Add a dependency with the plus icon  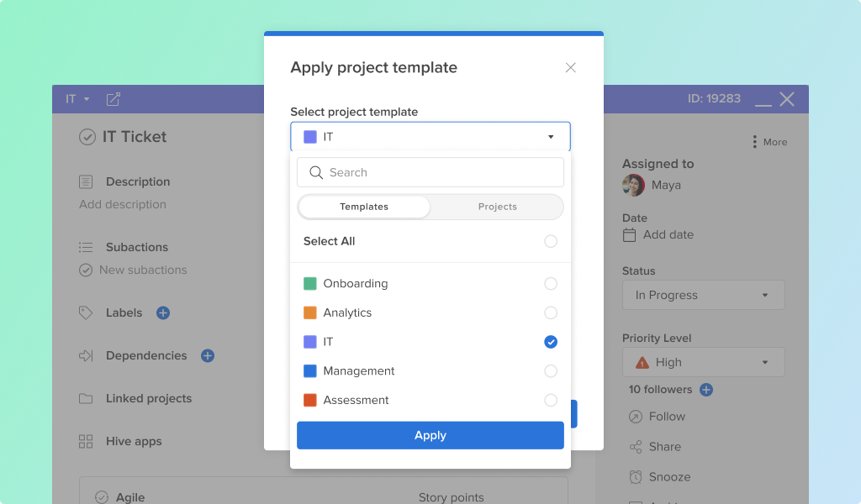208,355
